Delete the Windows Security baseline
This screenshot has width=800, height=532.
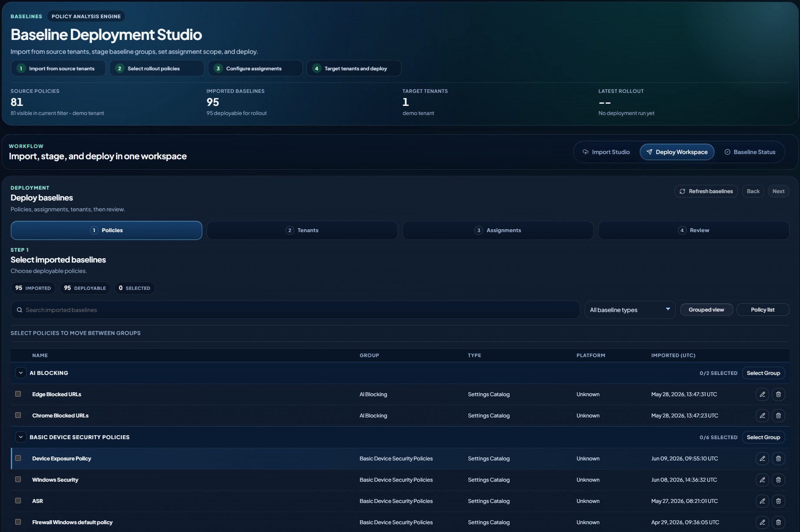click(778, 480)
